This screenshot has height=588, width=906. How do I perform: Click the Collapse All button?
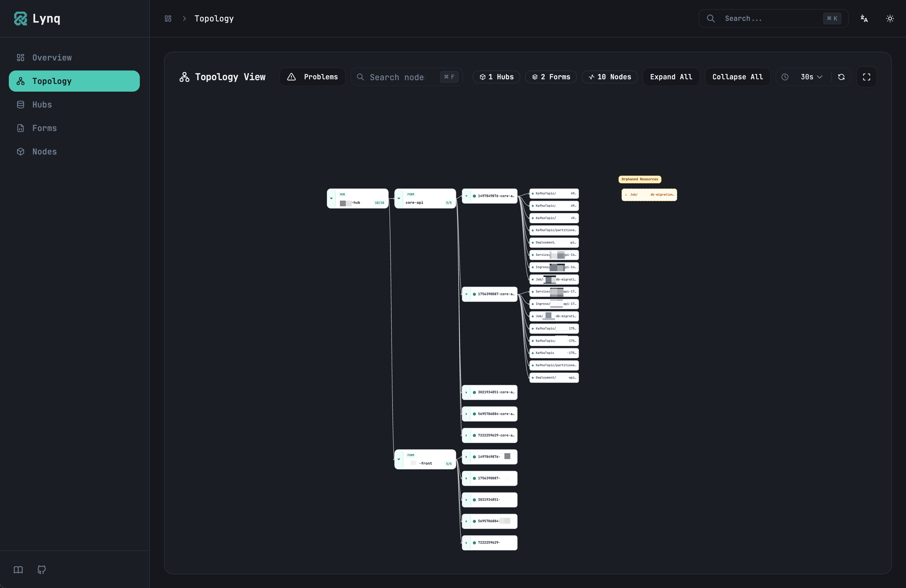[737, 76]
